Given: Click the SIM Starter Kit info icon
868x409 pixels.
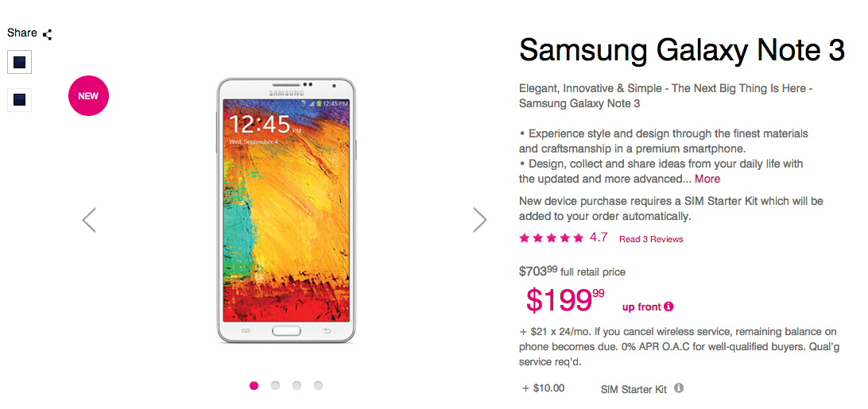Looking at the screenshot, I should (679, 388).
